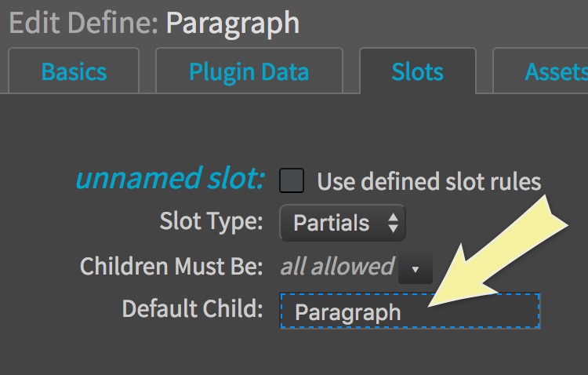The width and height of the screenshot is (588, 375).
Task: Open the Plugin Data tab
Action: click(x=249, y=72)
